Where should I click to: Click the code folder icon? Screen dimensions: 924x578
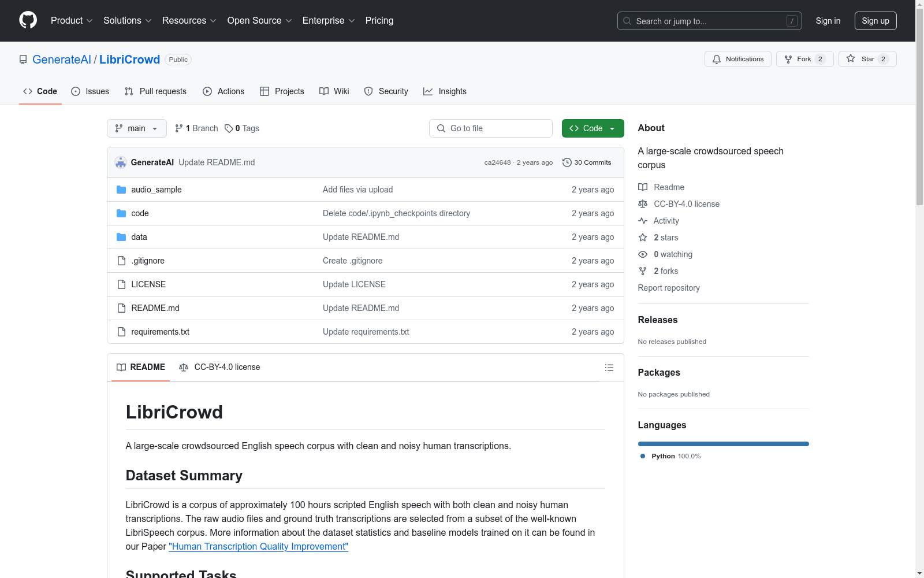pyautogui.click(x=121, y=213)
